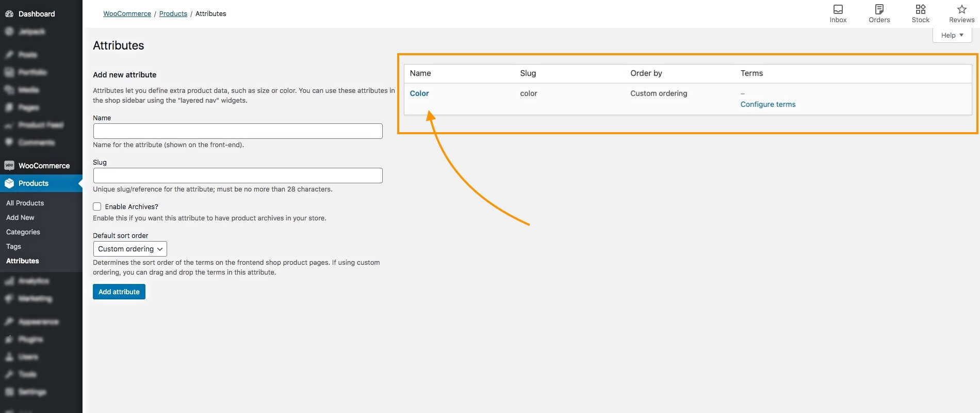The image size is (980, 413).
Task: Open the Stock panel icon
Action: [x=920, y=10]
